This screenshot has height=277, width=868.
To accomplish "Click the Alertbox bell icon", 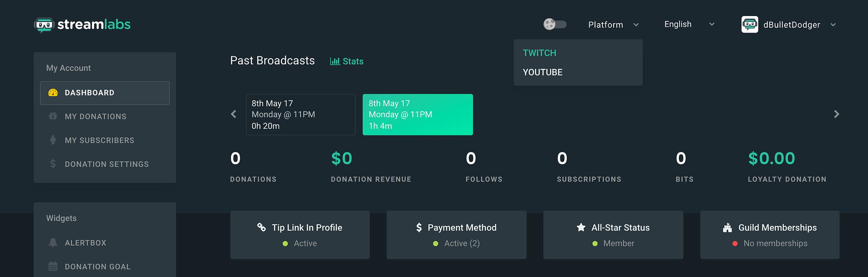I will [x=53, y=242].
